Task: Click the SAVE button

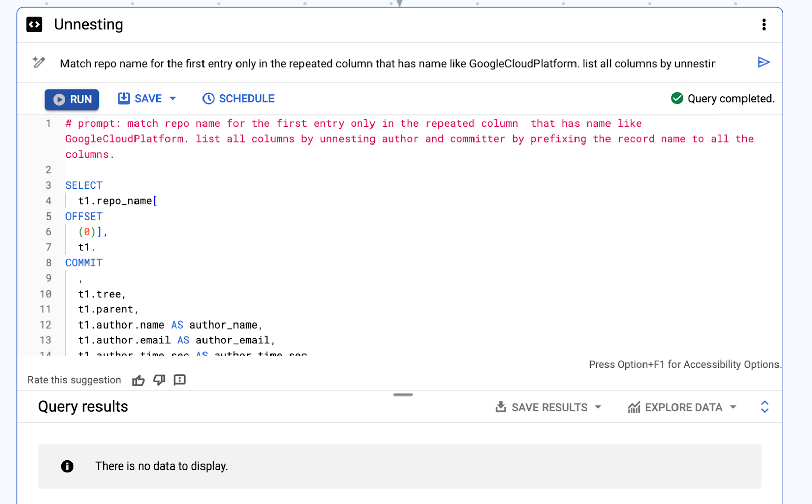Action: pos(140,99)
